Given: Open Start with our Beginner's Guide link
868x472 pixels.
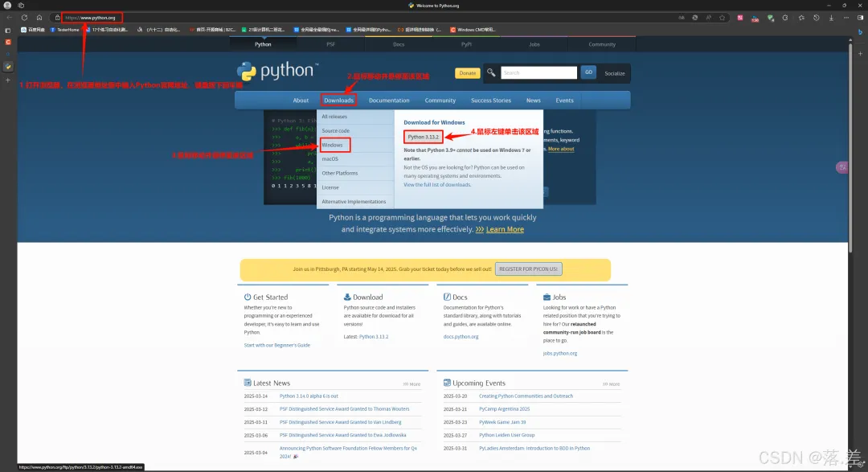Looking at the screenshot, I should tap(276, 345).
